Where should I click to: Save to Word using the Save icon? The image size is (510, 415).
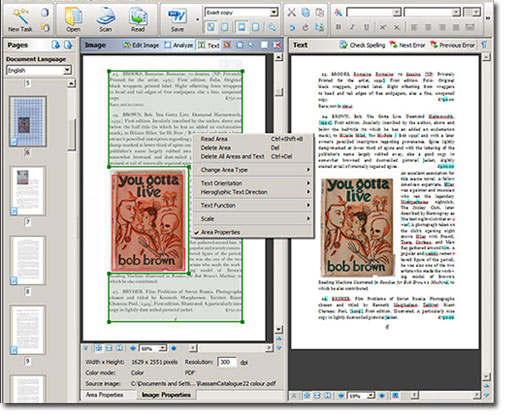(x=177, y=20)
